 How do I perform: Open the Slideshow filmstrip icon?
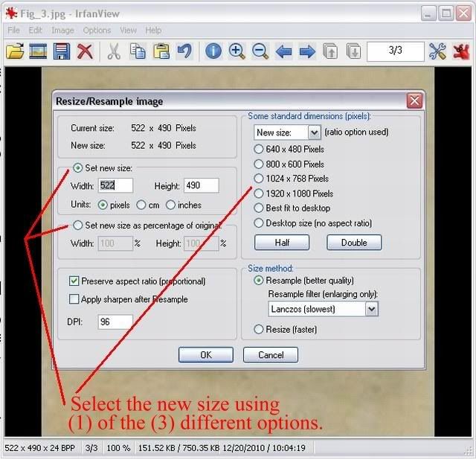pyautogui.click(x=38, y=51)
